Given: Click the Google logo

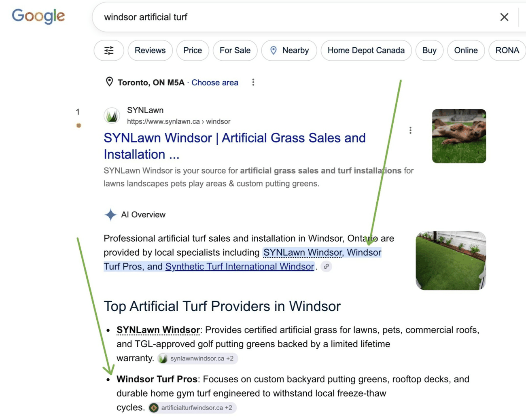Looking at the screenshot, I should pos(38,16).
